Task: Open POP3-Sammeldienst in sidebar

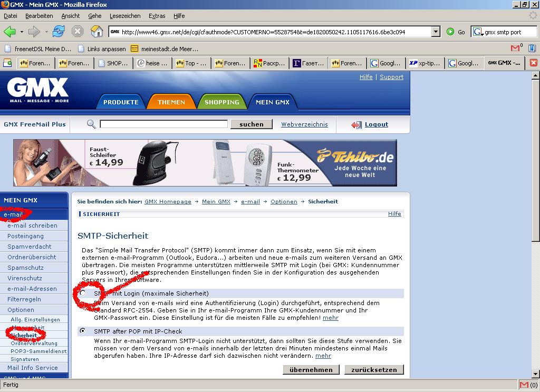Action: click(38, 351)
